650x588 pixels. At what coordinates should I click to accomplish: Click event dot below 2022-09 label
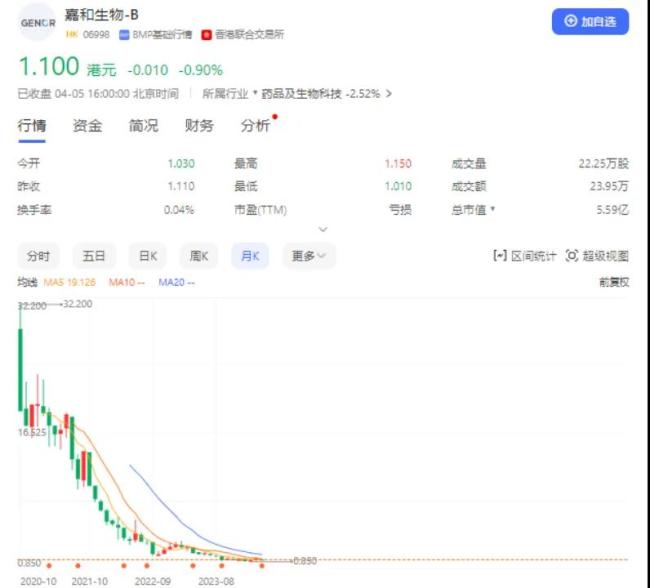pyautogui.click(x=147, y=566)
